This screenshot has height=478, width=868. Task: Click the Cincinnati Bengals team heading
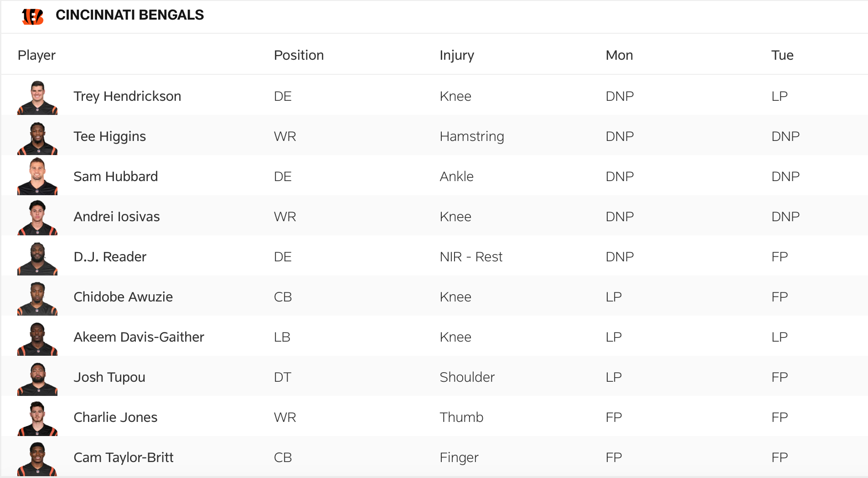click(129, 15)
